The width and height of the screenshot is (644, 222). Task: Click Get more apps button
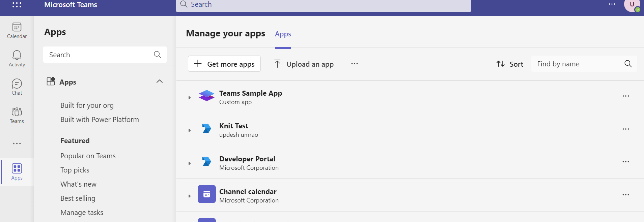(224, 64)
